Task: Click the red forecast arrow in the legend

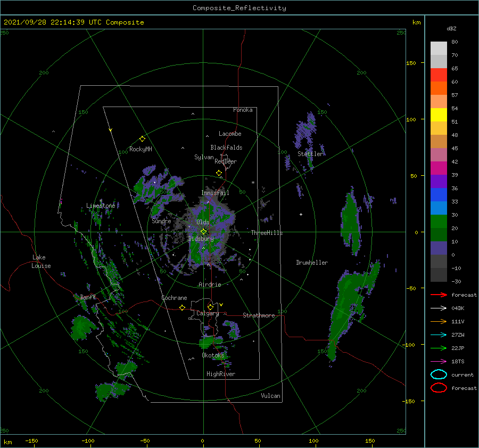Action: (439, 295)
